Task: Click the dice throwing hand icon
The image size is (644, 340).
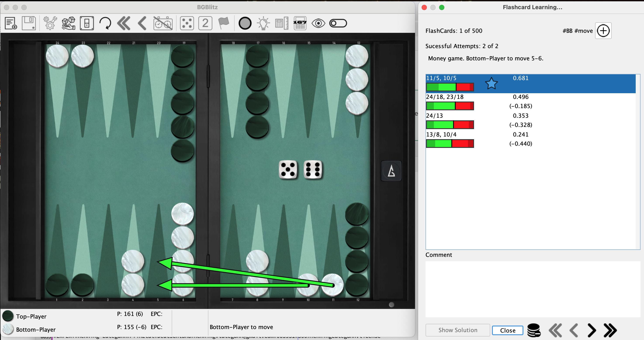Action: [x=68, y=23]
